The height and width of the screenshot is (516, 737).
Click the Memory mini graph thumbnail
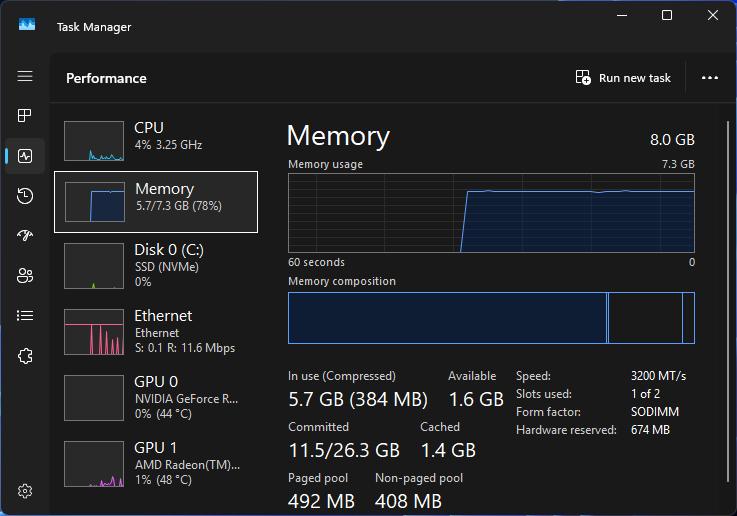pos(95,202)
